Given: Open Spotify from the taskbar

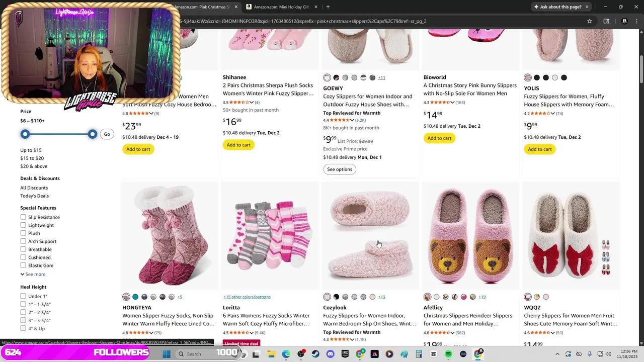Looking at the screenshot, I should (x=448, y=354).
